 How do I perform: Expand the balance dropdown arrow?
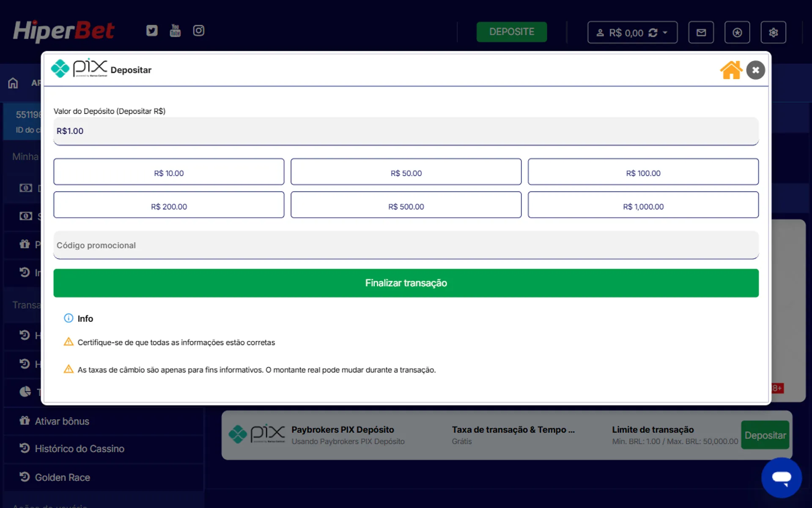(665, 32)
